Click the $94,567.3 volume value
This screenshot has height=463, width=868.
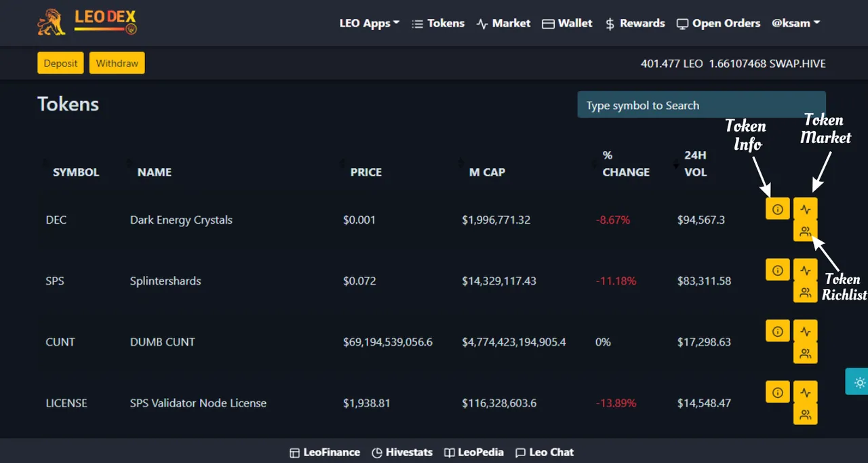point(701,220)
